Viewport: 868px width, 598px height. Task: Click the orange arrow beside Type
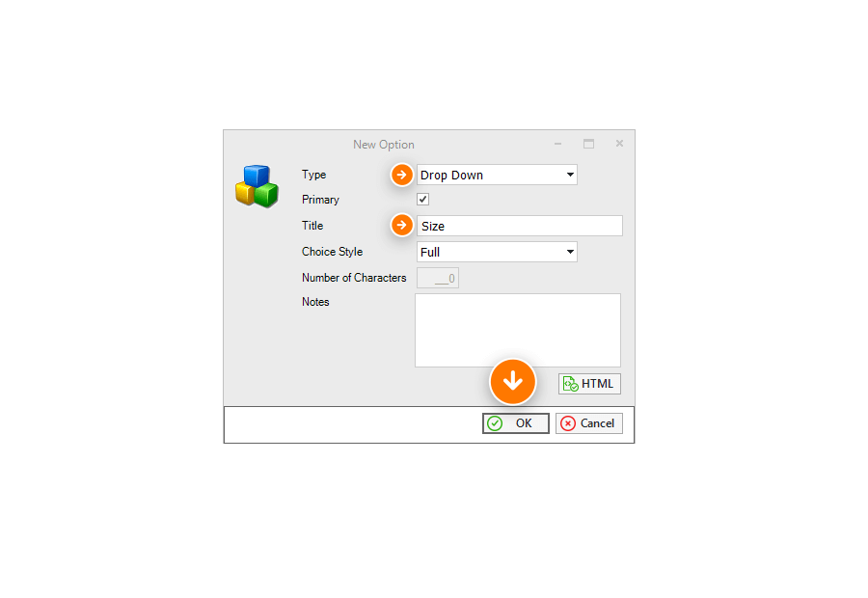(402, 175)
